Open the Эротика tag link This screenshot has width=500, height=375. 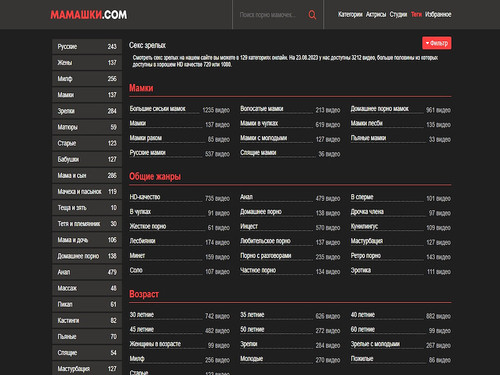click(x=361, y=270)
